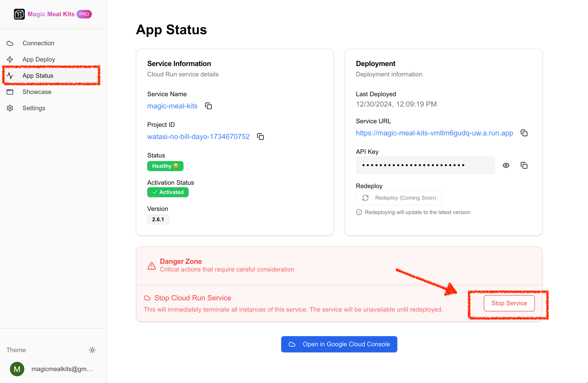The image size is (588, 383).
Task: Click the App Status page heading
Action: click(x=171, y=30)
